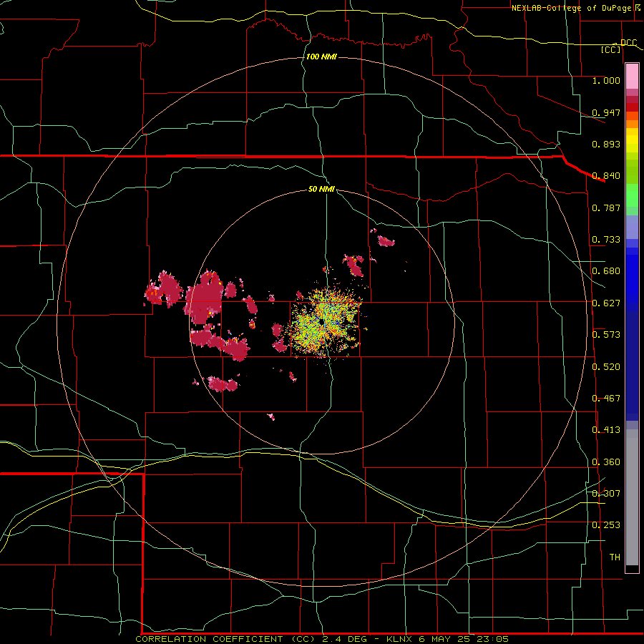Click the gray bottom segment of color bar

pyautogui.click(x=632, y=497)
